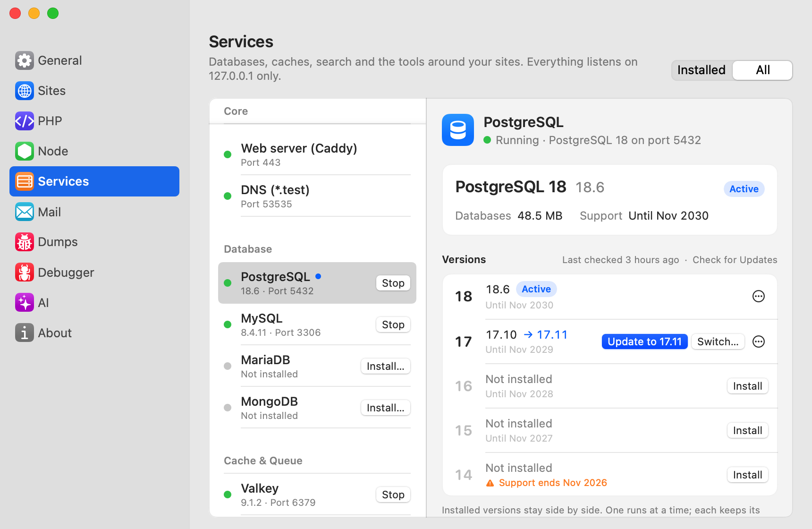Open General settings gear icon
The image size is (812, 529).
[x=25, y=60]
